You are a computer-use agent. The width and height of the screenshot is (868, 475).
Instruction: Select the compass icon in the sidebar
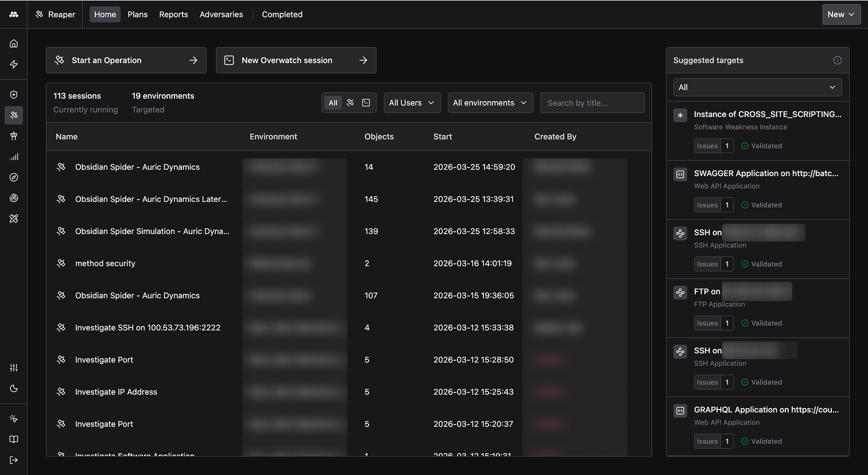(14, 177)
